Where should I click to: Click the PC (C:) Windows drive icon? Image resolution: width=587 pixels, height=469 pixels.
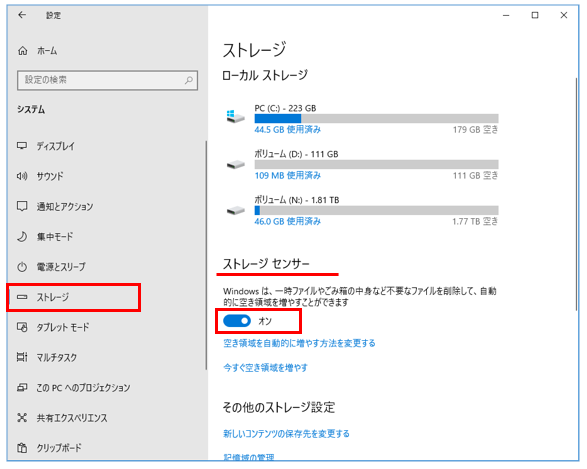point(235,116)
